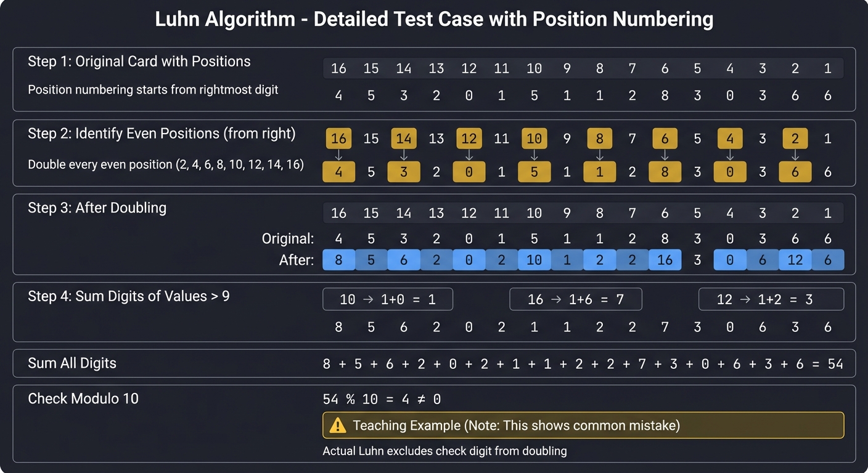
Task: Click the warning triangle icon
Action: (336, 425)
